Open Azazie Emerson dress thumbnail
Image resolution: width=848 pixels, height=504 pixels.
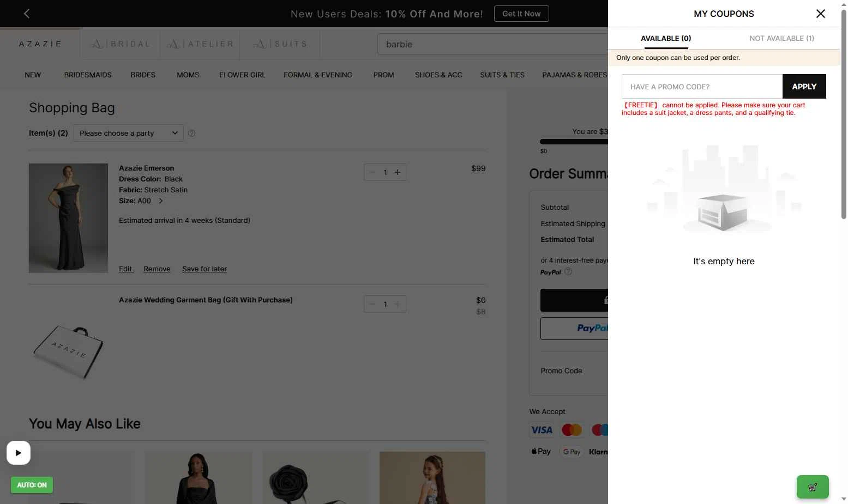click(68, 218)
